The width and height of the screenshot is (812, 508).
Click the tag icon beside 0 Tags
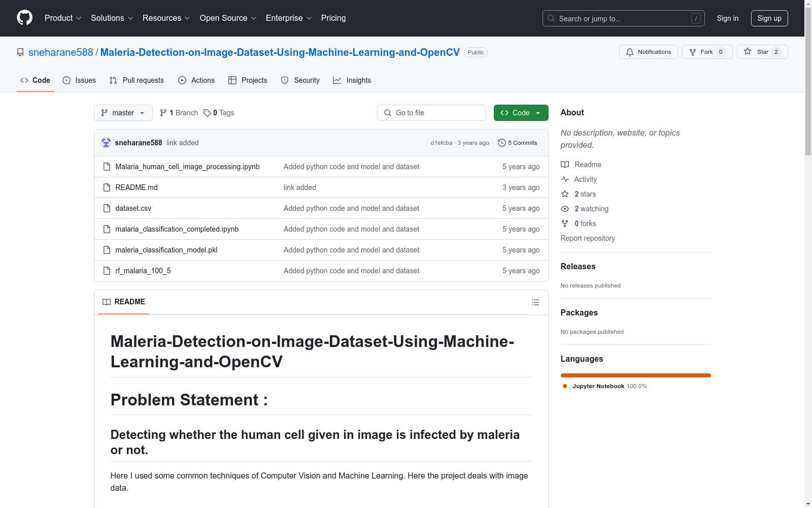(x=207, y=113)
